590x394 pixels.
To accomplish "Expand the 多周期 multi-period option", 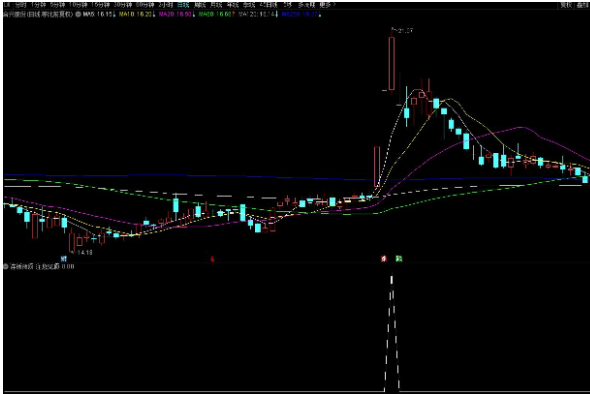I will tap(306, 5).
